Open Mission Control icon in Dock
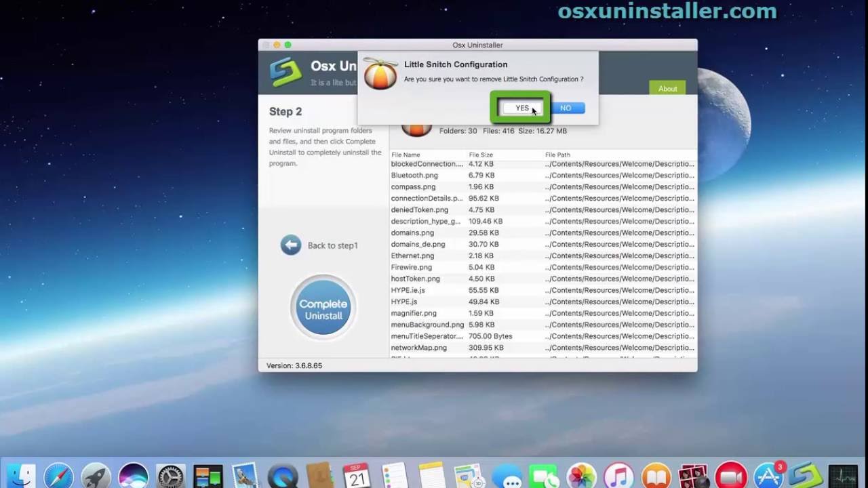Viewport: 868px width, 488px height. pyautogui.click(x=208, y=476)
